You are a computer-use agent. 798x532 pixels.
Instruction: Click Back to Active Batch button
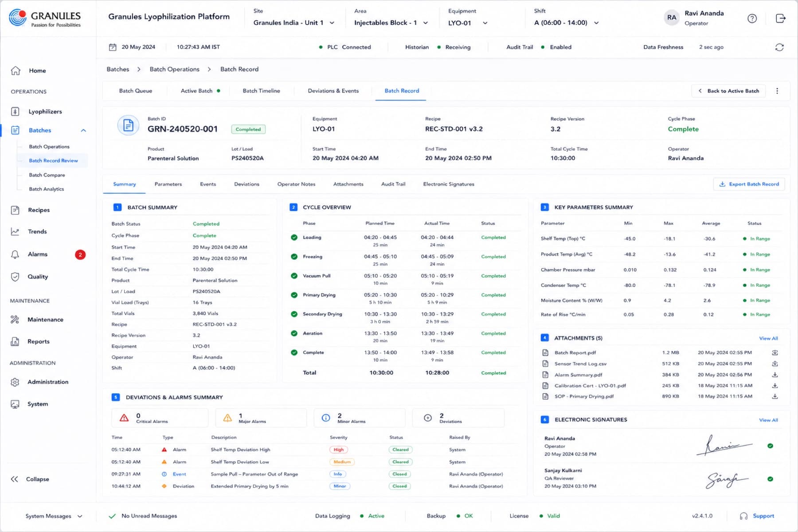click(x=729, y=91)
